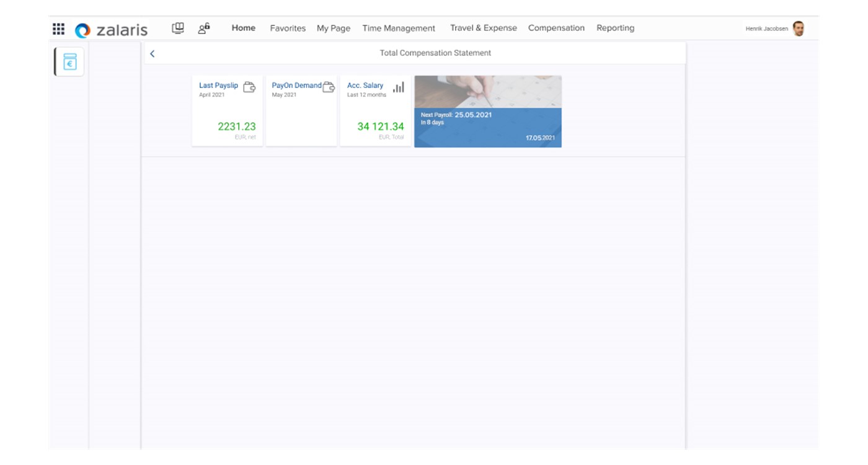The image size is (868, 465).
Task: Open the My Page menu
Action: point(334,28)
